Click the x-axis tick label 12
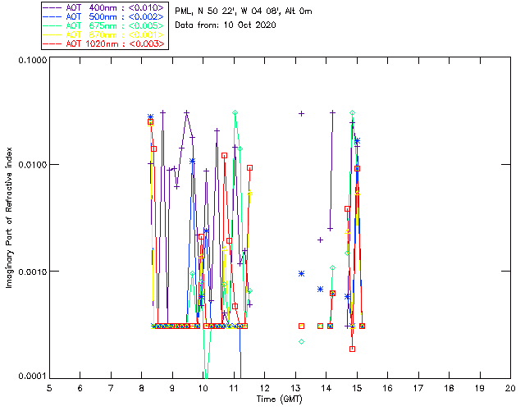Viewport: 525px width, 420px height. click(x=264, y=388)
